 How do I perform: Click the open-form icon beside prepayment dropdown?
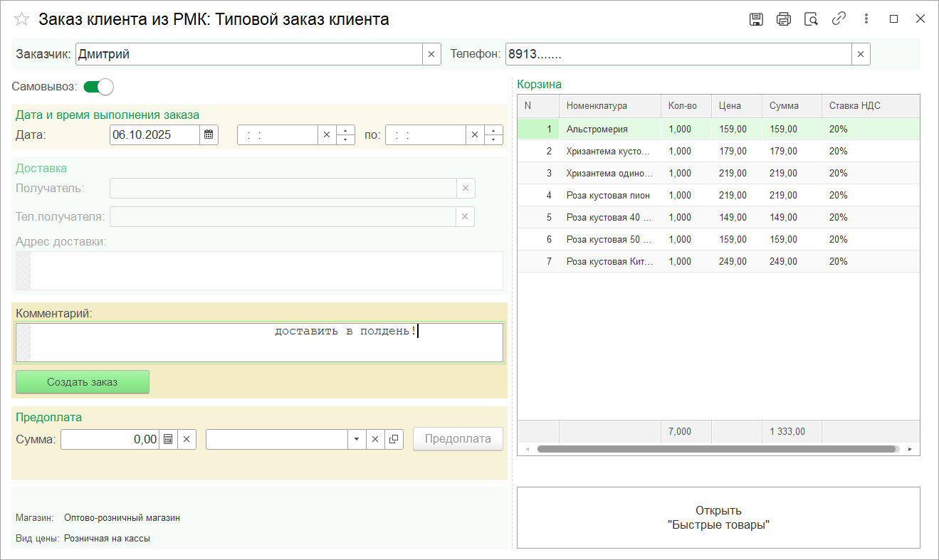click(394, 439)
